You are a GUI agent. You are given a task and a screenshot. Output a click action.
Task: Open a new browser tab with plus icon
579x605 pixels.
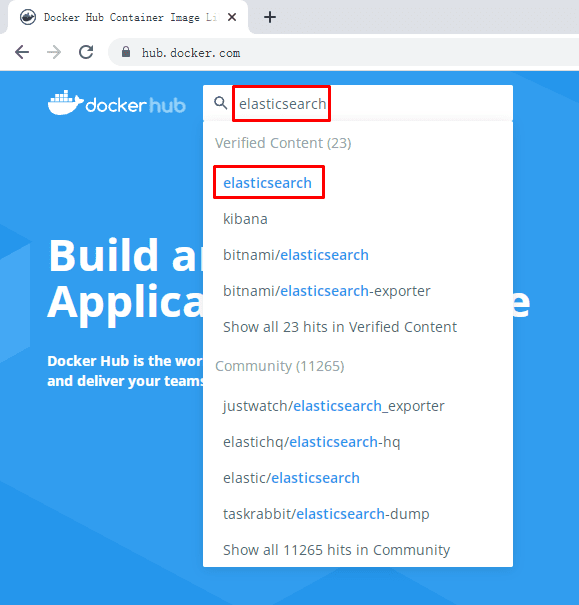(270, 17)
